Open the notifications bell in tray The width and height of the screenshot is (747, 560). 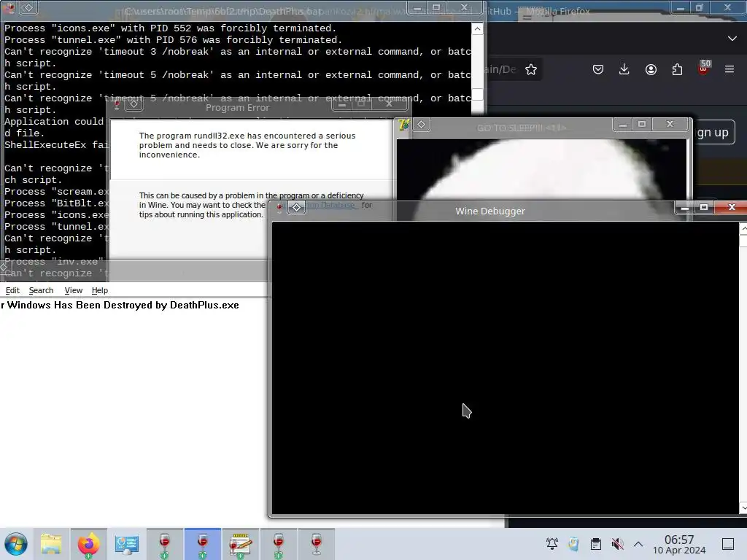552,544
